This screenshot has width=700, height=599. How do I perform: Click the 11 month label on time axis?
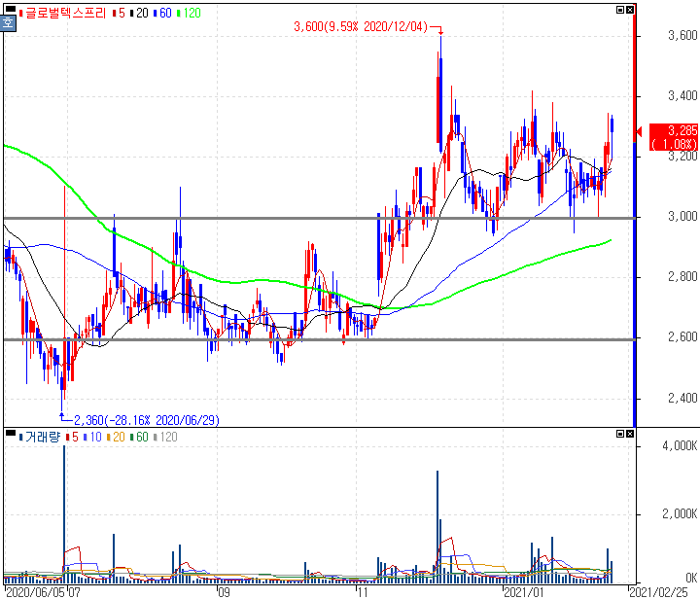point(362,592)
